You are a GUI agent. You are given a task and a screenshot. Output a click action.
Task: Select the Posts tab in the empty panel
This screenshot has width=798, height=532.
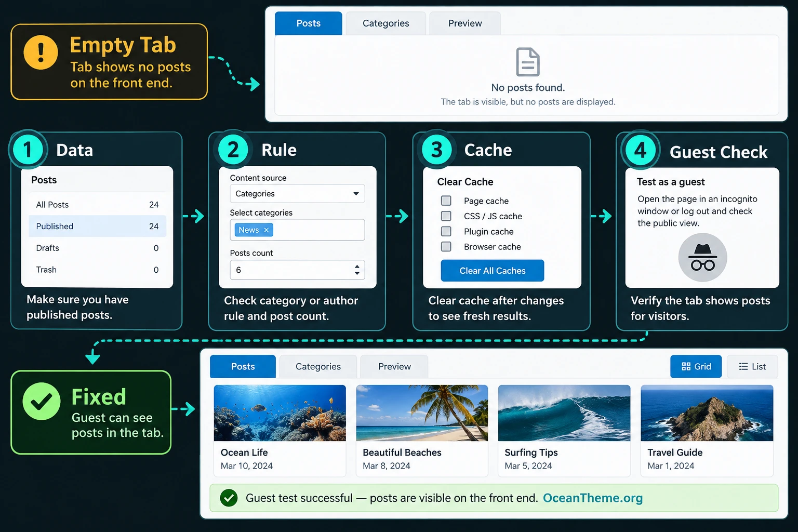click(308, 23)
